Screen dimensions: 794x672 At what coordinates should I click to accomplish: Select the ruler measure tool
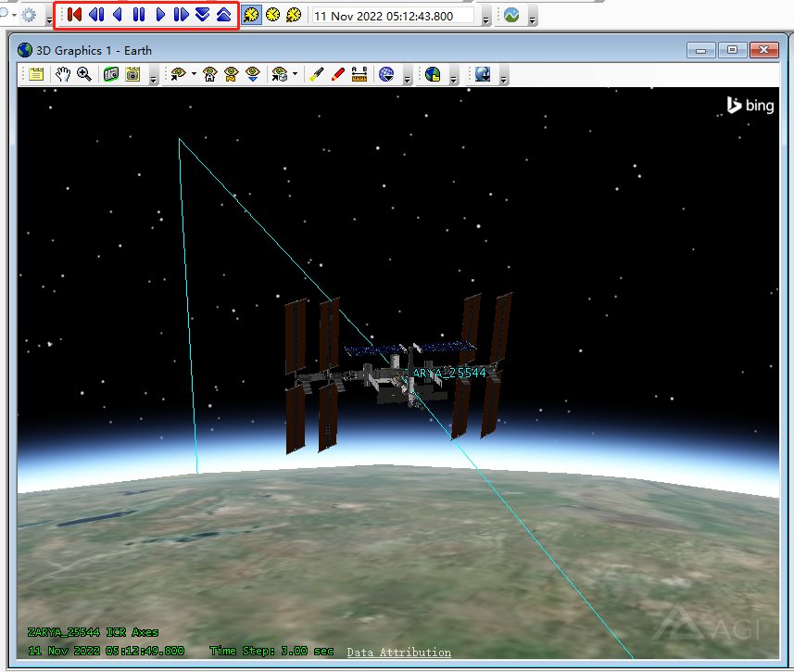tap(359, 75)
